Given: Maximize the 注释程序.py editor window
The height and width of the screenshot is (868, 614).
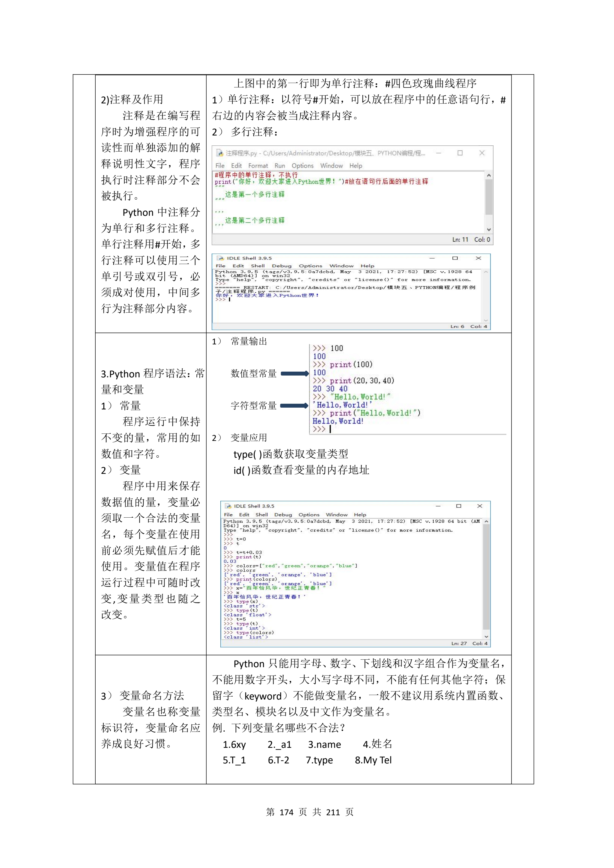Looking at the screenshot, I should tap(460, 153).
